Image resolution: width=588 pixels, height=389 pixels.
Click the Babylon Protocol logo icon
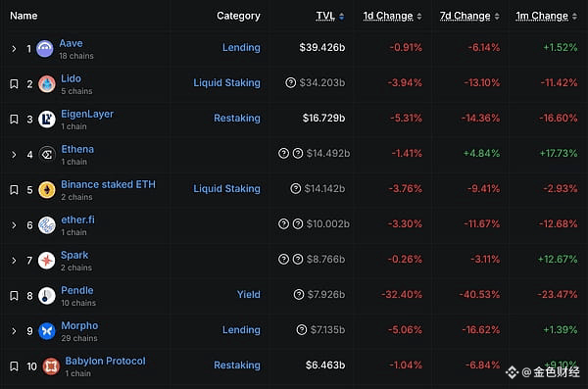[x=51, y=366]
